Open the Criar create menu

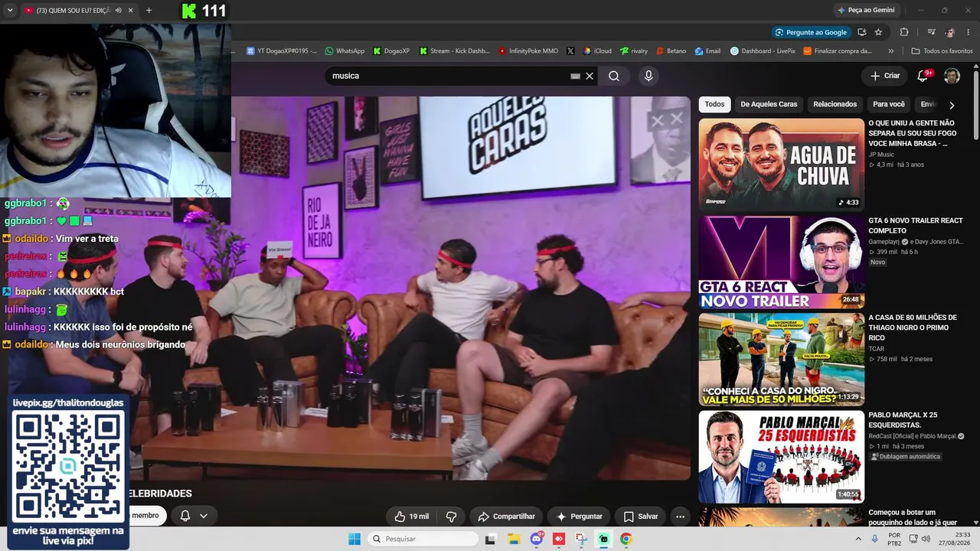pos(884,76)
